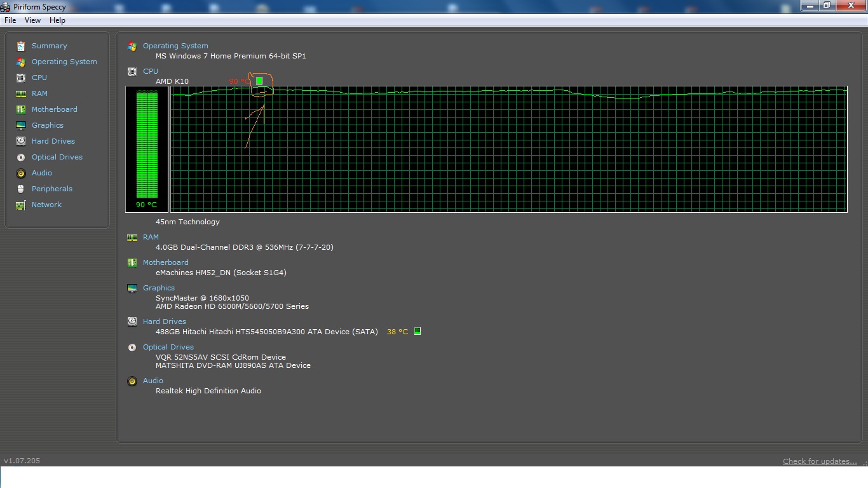Click the Audio speaker icon in sidebar
The width and height of the screenshot is (868, 488).
click(x=21, y=173)
